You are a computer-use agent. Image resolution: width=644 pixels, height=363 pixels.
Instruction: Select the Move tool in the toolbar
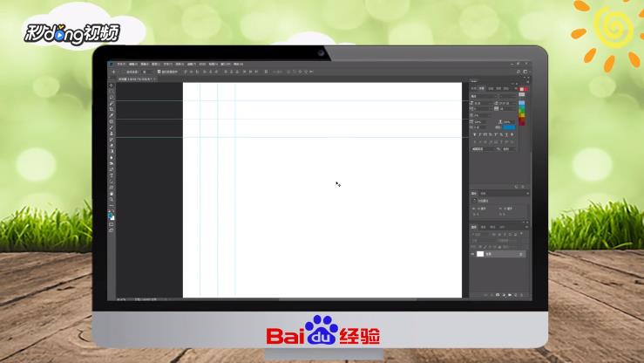click(112, 86)
